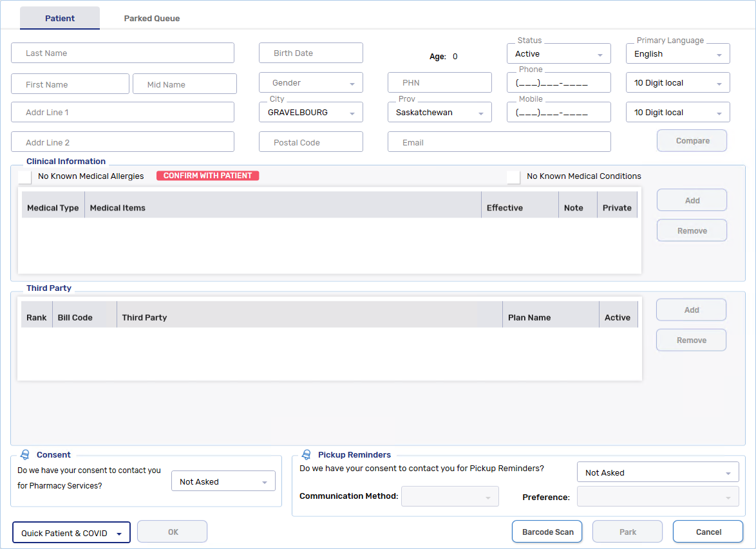The height and width of the screenshot is (549, 756).
Task: Click the Compare button
Action: (692, 140)
